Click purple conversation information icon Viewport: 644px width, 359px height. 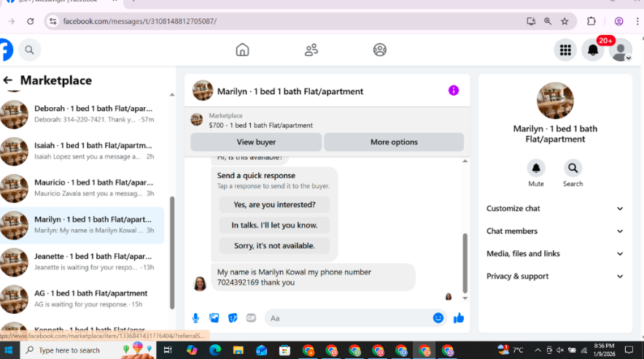454,90
